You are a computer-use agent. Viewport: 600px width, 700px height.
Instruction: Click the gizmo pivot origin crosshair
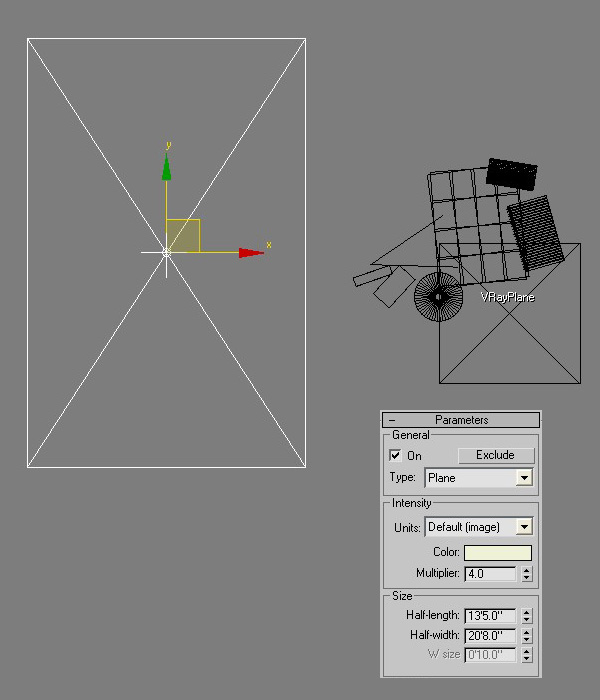click(166, 253)
